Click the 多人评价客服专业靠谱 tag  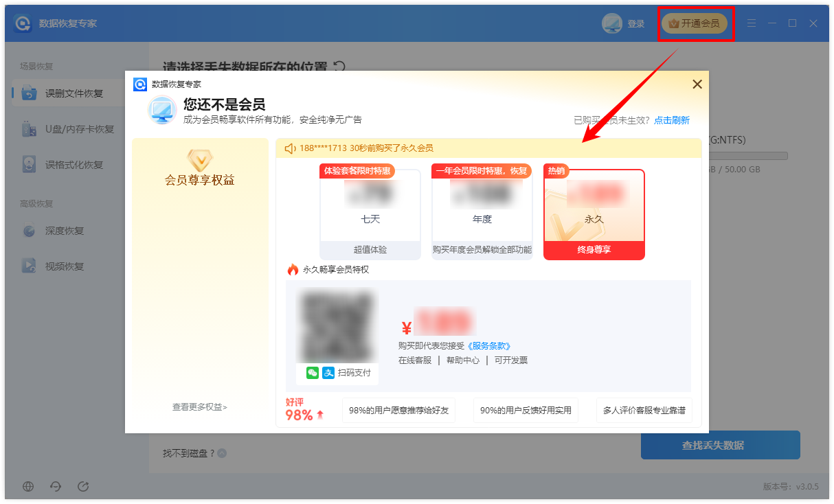click(644, 411)
